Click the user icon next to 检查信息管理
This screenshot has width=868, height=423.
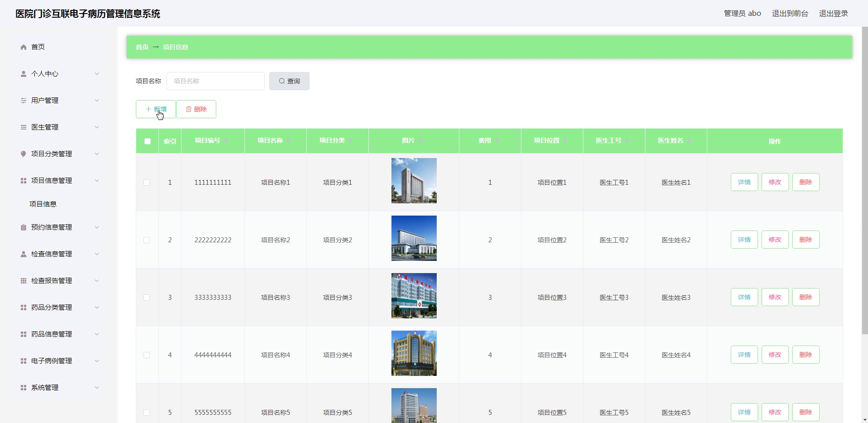[x=24, y=254]
